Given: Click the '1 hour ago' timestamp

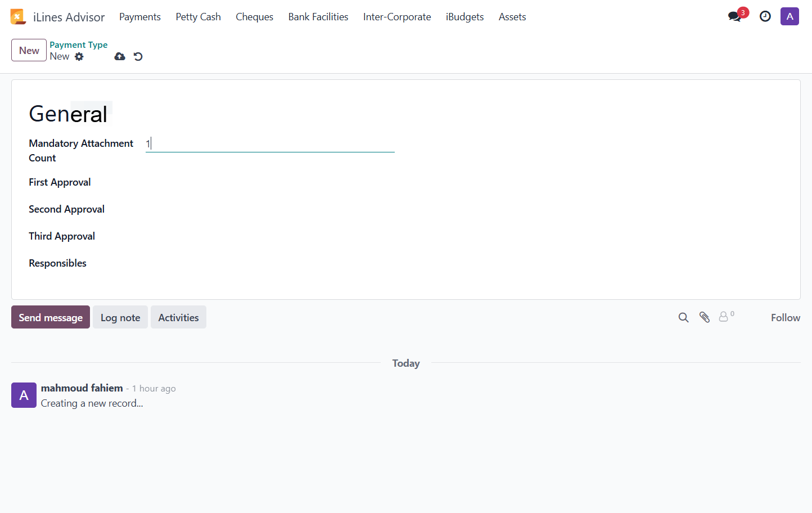Looking at the screenshot, I should click(154, 389).
